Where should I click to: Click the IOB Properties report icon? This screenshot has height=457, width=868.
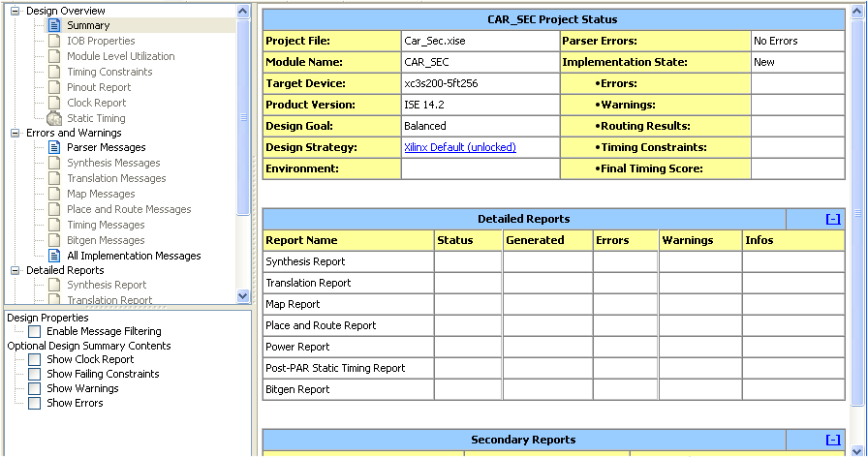click(x=54, y=42)
